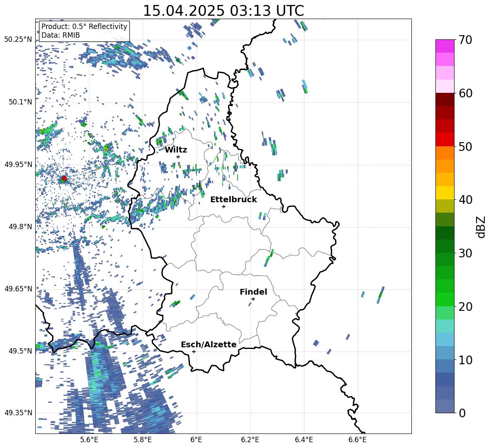
Task: Click the 50.25°N latitude label
Action: 18,39
